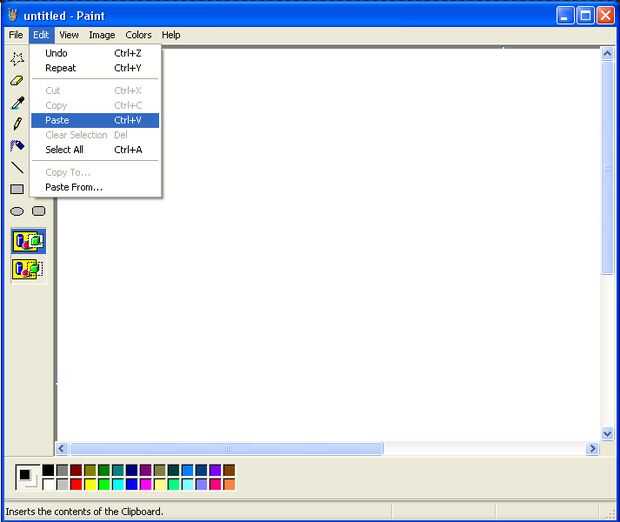This screenshot has width=620, height=522.
Task: Select the Pick Color eyedropper tool
Action: coord(17,103)
